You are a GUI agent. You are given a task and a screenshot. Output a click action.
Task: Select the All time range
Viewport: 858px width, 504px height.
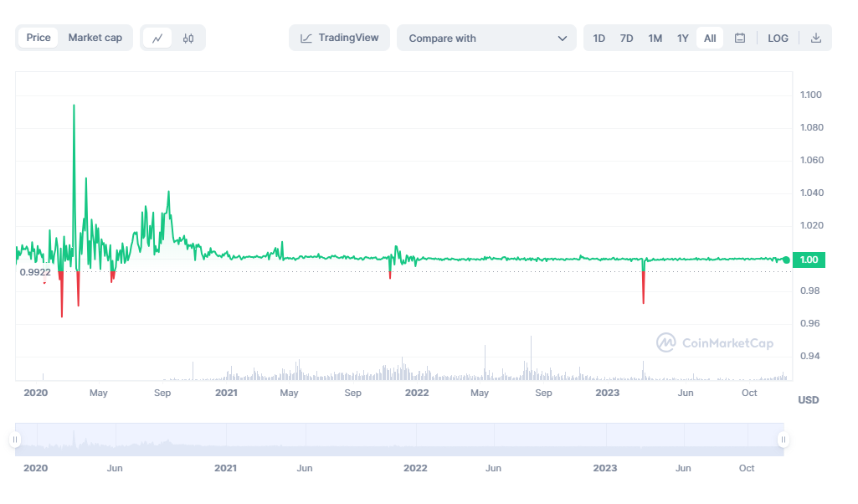point(710,38)
